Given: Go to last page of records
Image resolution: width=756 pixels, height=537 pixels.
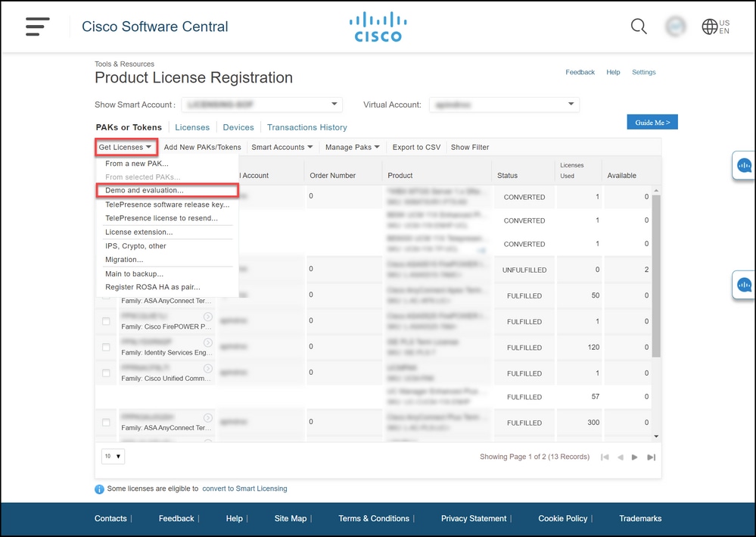Looking at the screenshot, I should tap(652, 457).
